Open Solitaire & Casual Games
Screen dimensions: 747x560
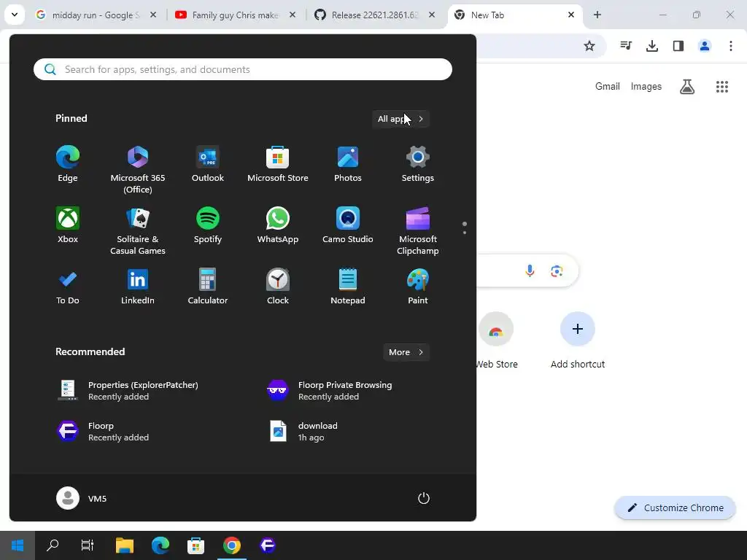click(138, 231)
